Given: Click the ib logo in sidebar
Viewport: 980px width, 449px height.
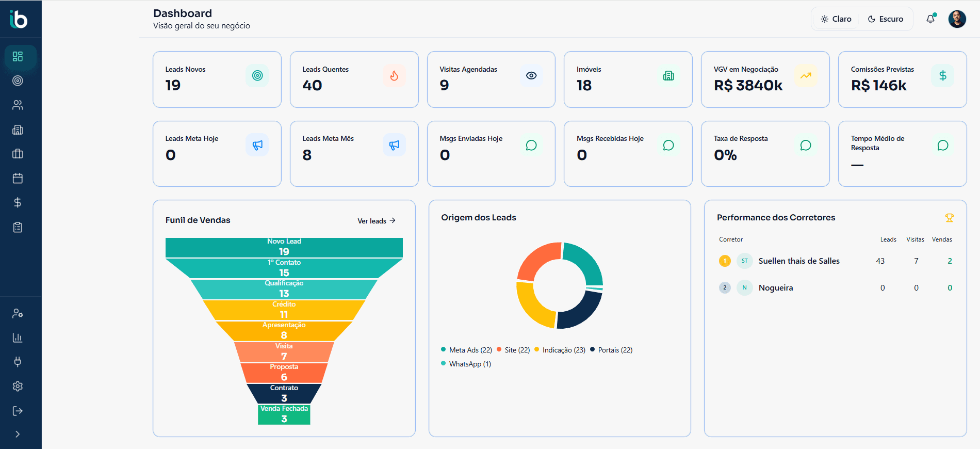Looking at the screenshot, I should [x=18, y=19].
